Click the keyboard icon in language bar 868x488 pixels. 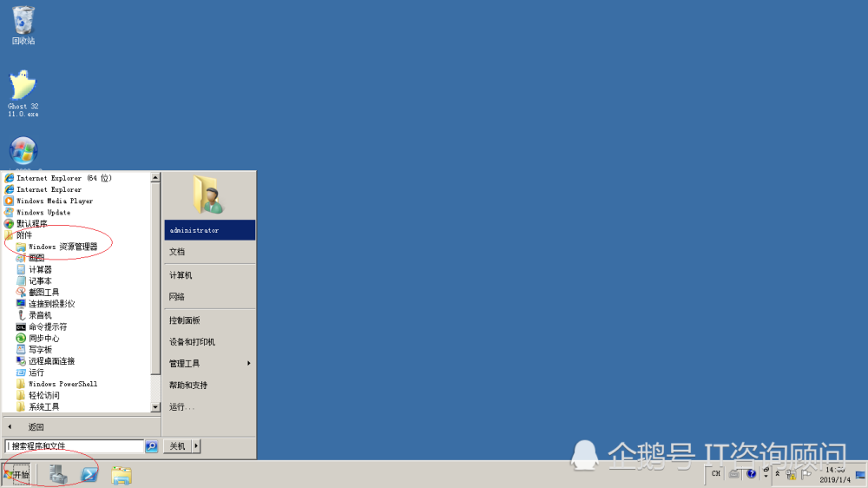tap(734, 473)
